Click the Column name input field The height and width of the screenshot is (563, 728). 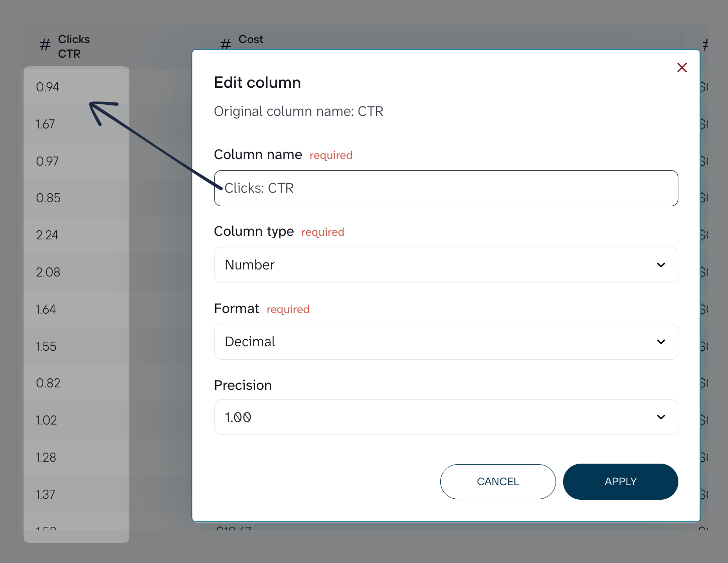click(446, 188)
